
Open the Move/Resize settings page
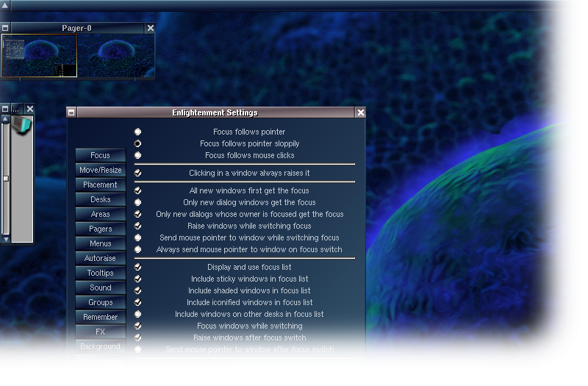[x=100, y=170]
